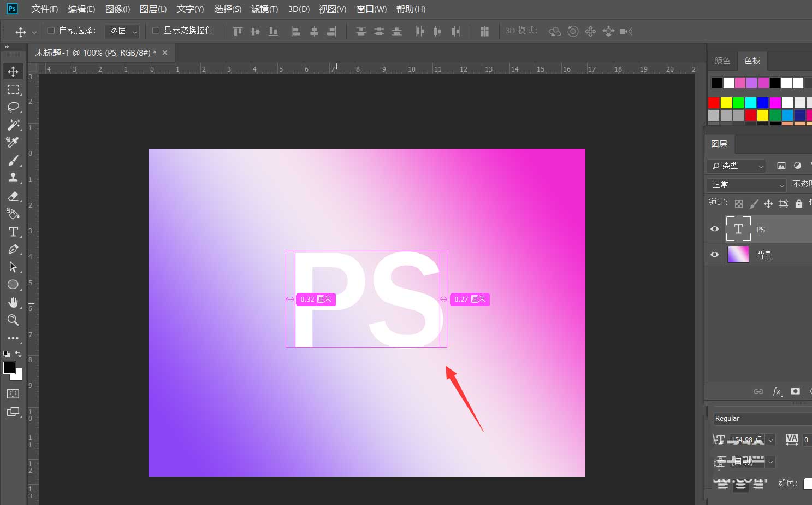
Task: Select the Path Selection tool
Action: 13,267
